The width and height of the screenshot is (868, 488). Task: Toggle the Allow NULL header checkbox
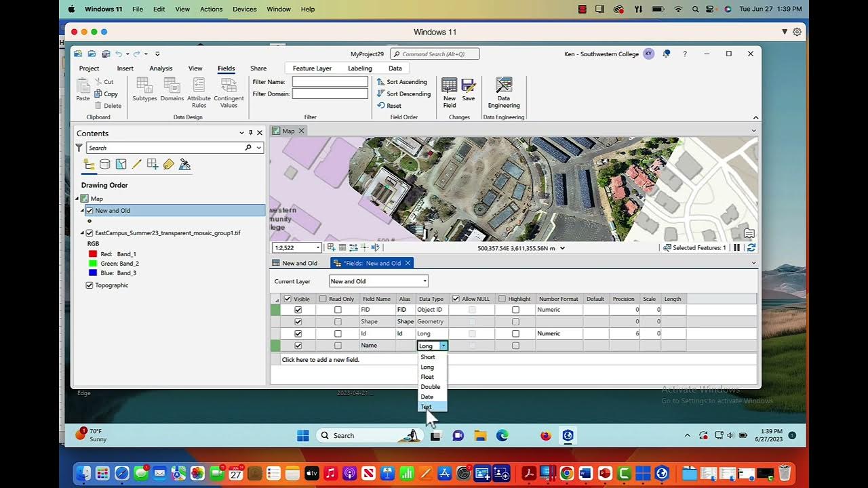[456, 299]
